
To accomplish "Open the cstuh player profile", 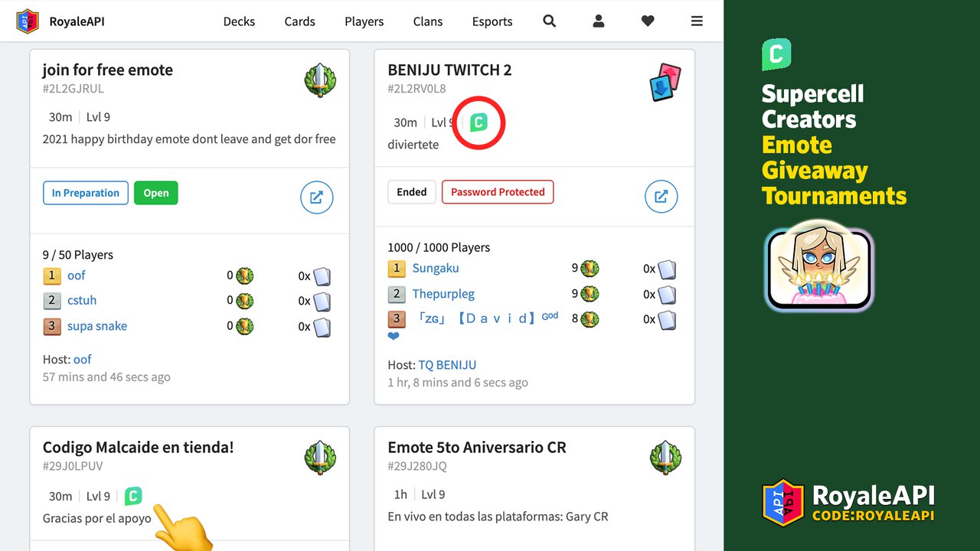I will coord(82,301).
